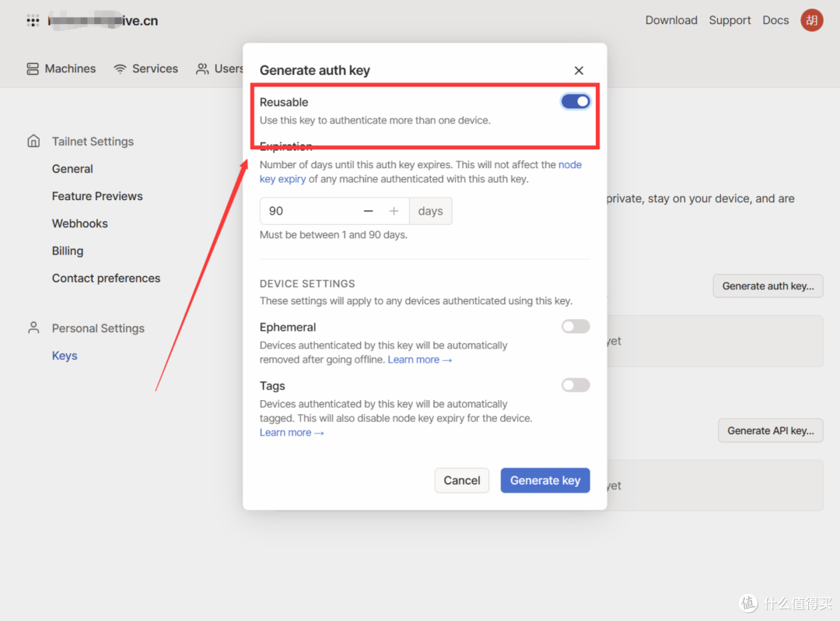Open the node key expiry link
The image size is (840, 621).
(x=421, y=172)
